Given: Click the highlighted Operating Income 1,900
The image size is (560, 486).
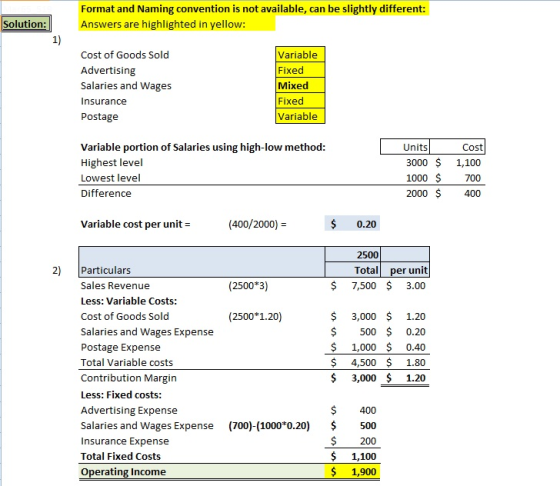Looking at the screenshot, I should (352, 472).
